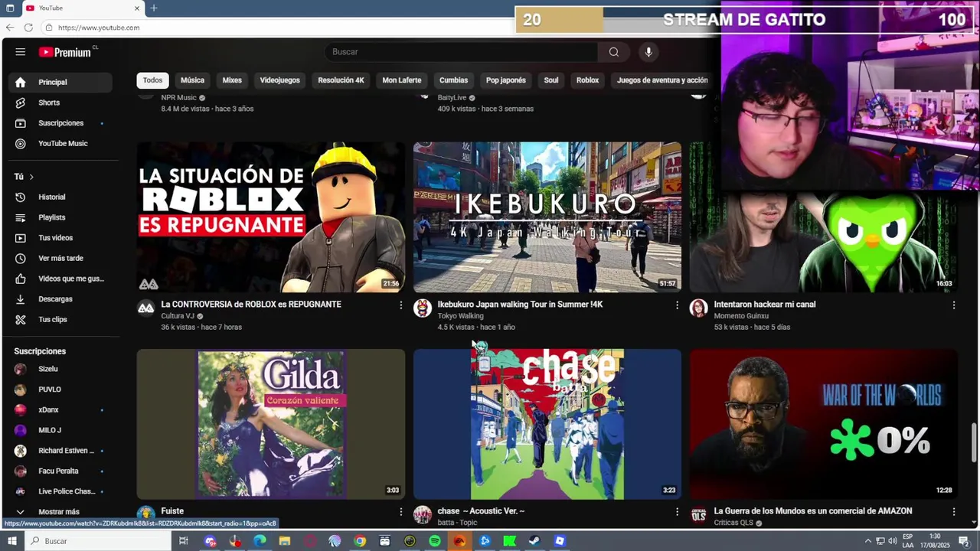The height and width of the screenshot is (551, 980).
Task: Open Principal home in sidebar
Action: point(61,82)
